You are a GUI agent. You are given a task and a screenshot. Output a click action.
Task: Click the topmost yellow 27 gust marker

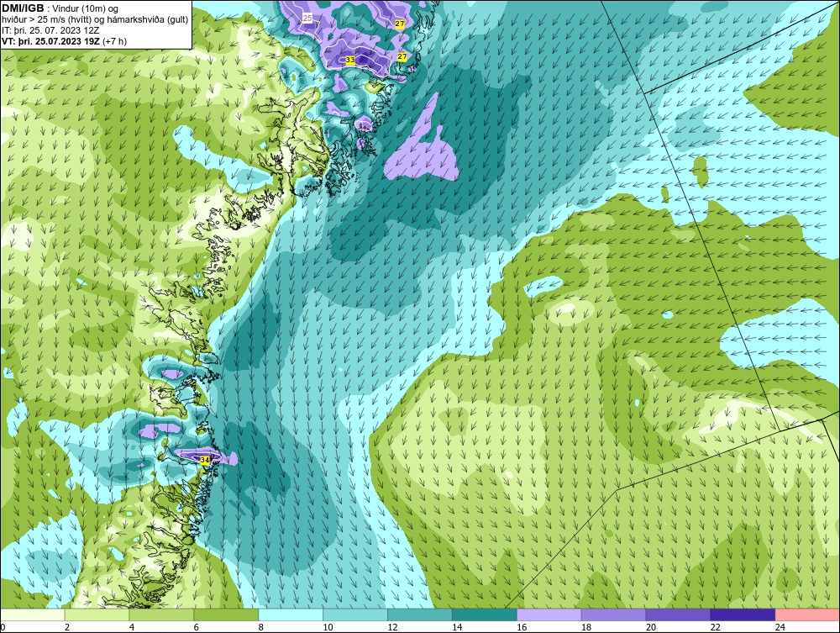coord(400,24)
